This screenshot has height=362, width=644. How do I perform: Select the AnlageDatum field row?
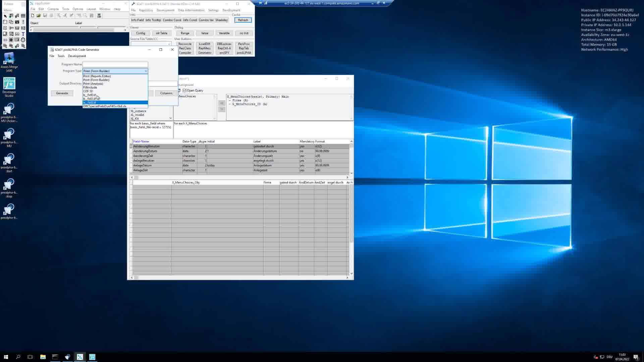pos(239,166)
